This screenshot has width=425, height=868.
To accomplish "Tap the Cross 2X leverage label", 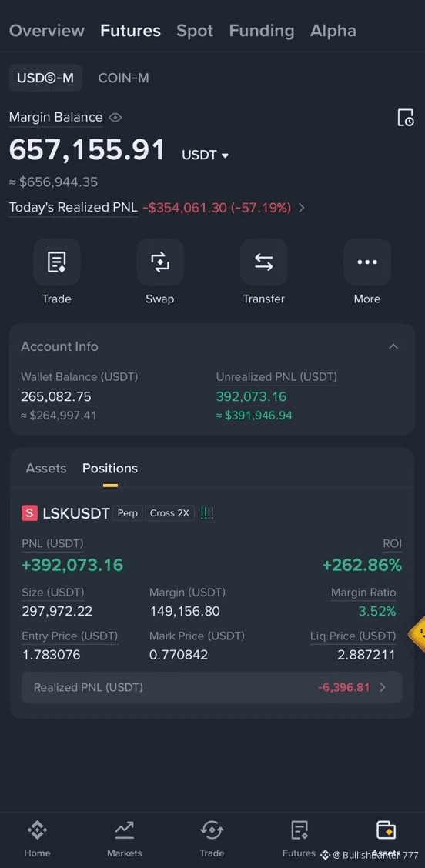I will (x=169, y=513).
